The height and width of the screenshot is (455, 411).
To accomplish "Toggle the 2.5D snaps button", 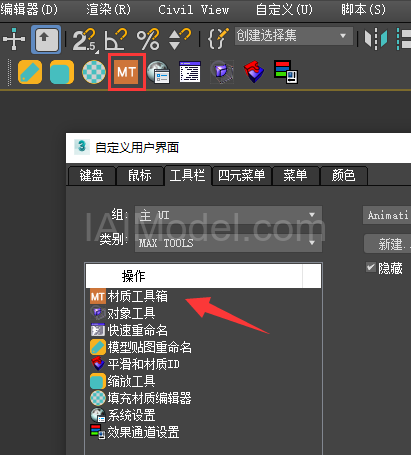I will 84,40.
